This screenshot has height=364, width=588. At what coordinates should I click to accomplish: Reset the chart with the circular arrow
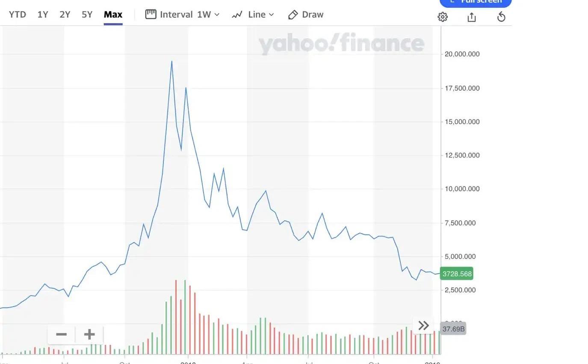502,17
